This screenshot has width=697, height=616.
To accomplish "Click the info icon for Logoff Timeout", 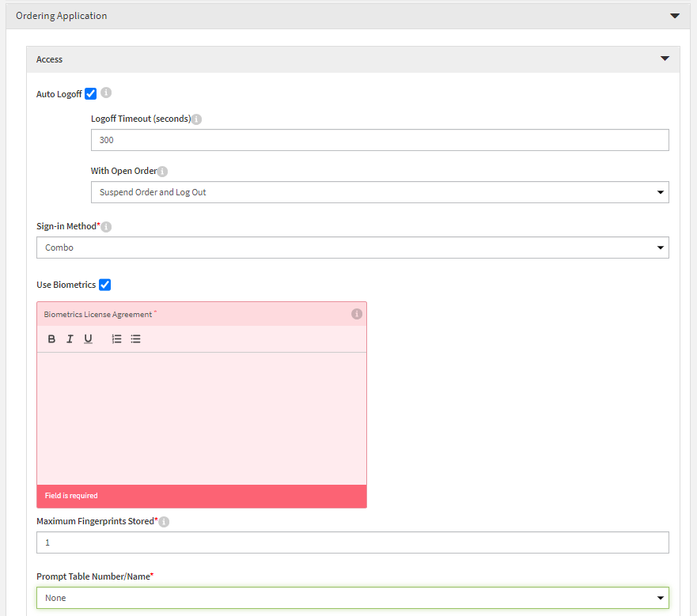I will point(196,119).
